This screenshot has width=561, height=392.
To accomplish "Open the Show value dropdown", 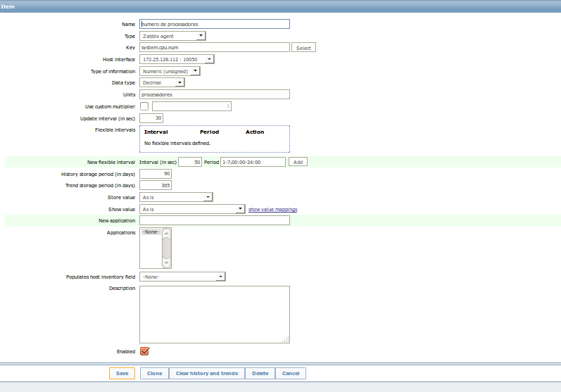I will [192, 209].
